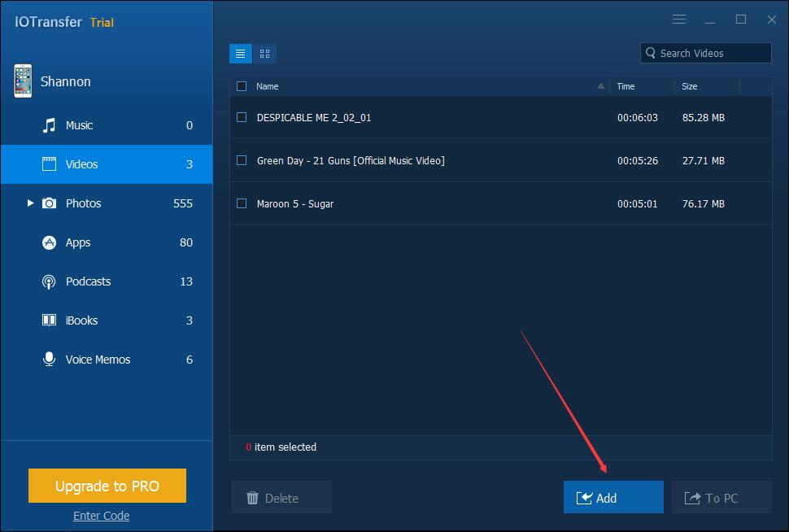Click the trash can icon on Delete
This screenshot has width=789, height=532.
(x=252, y=498)
